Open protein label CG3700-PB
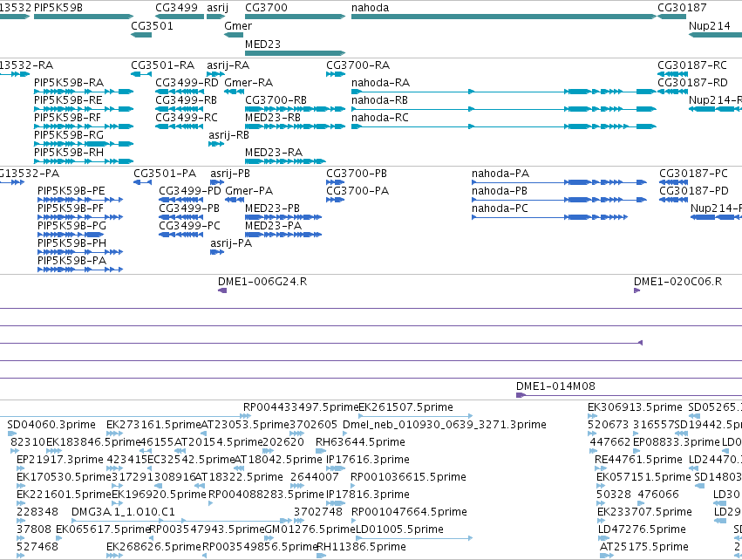This screenshot has width=742, height=560. (x=357, y=174)
